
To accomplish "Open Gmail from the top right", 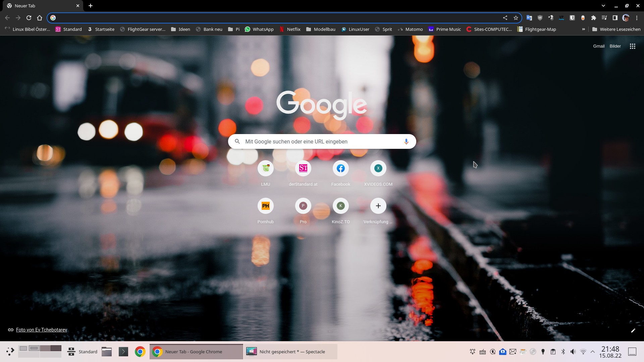I will click(x=598, y=46).
